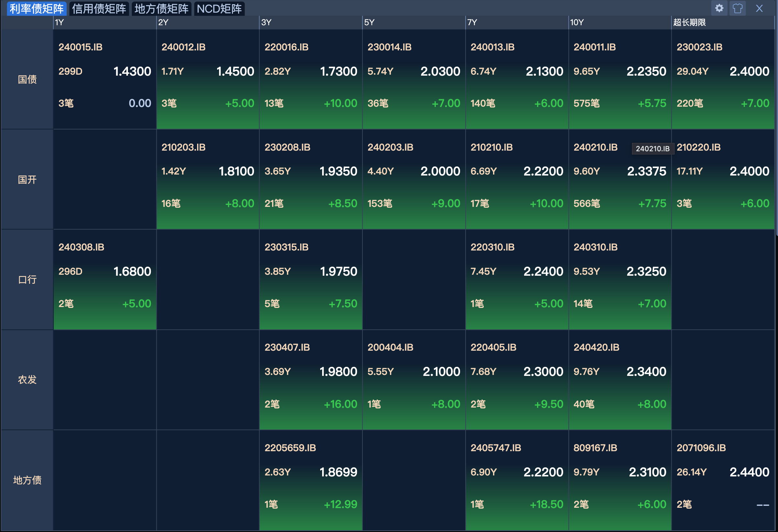Open the settings gear icon
The height and width of the screenshot is (532, 778).
(719, 8)
